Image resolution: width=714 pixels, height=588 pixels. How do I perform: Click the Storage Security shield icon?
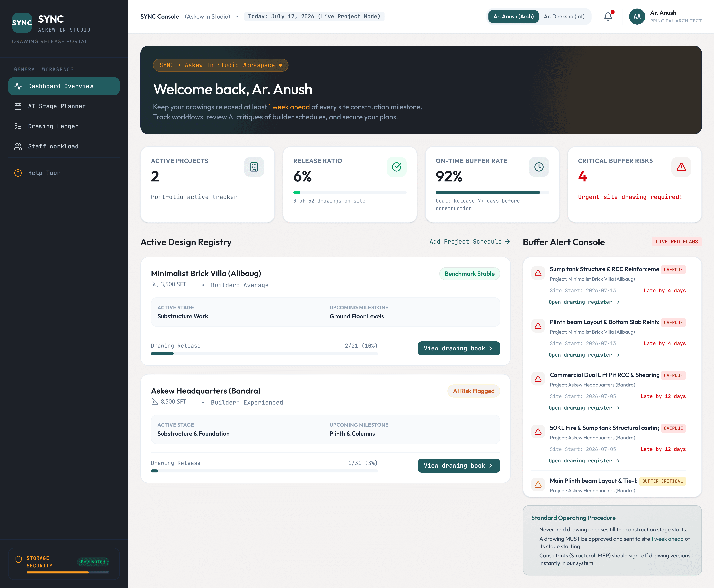coord(19,560)
